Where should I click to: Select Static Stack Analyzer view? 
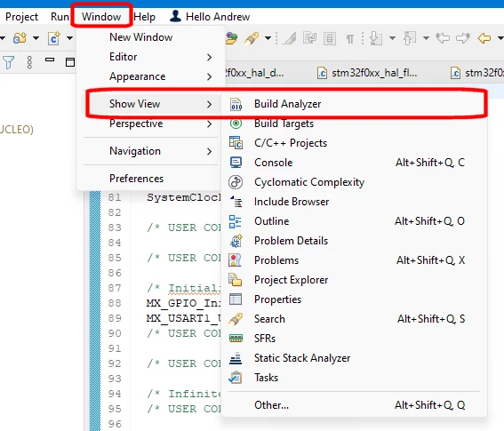point(354,358)
